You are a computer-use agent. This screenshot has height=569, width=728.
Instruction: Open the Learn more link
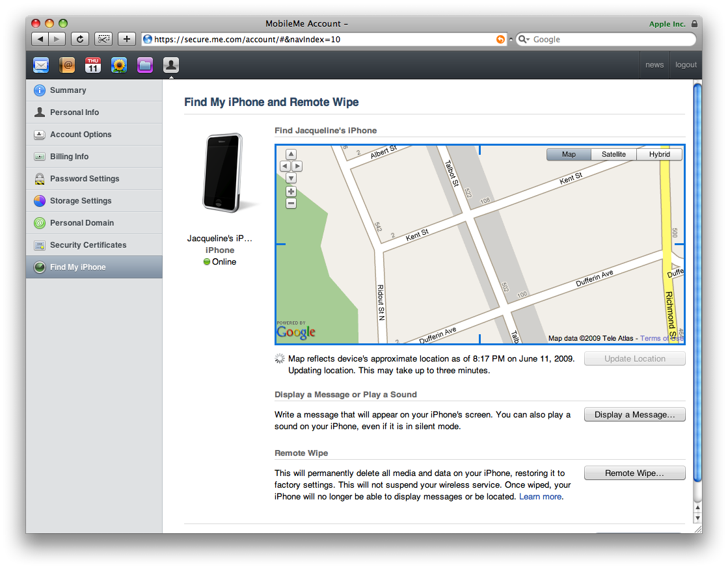[x=540, y=497]
